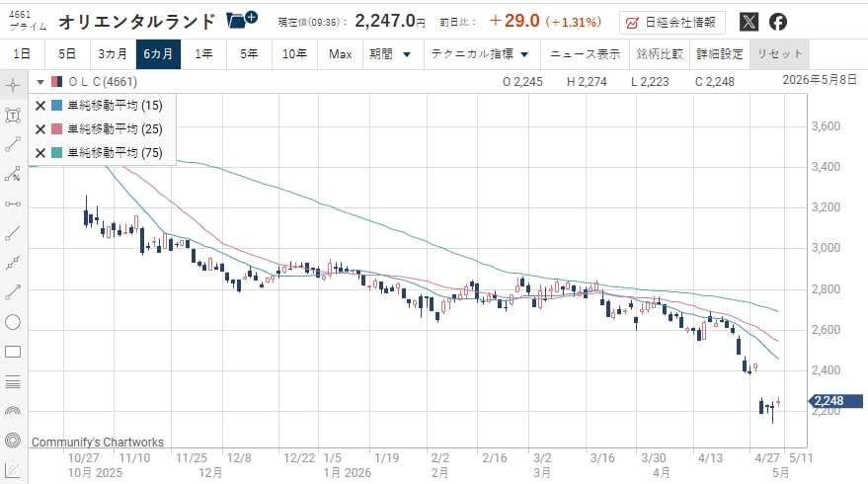Click the リセット button
The height and width of the screenshot is (484, 868).
(779, 54)
